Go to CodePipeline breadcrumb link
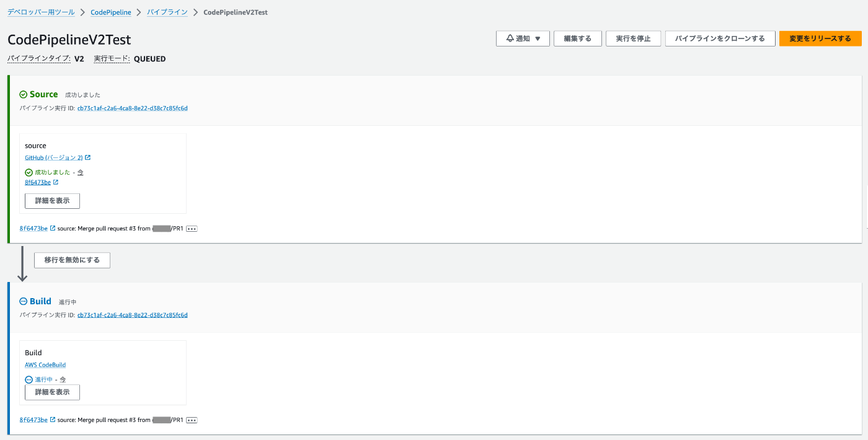 point(111,12)
